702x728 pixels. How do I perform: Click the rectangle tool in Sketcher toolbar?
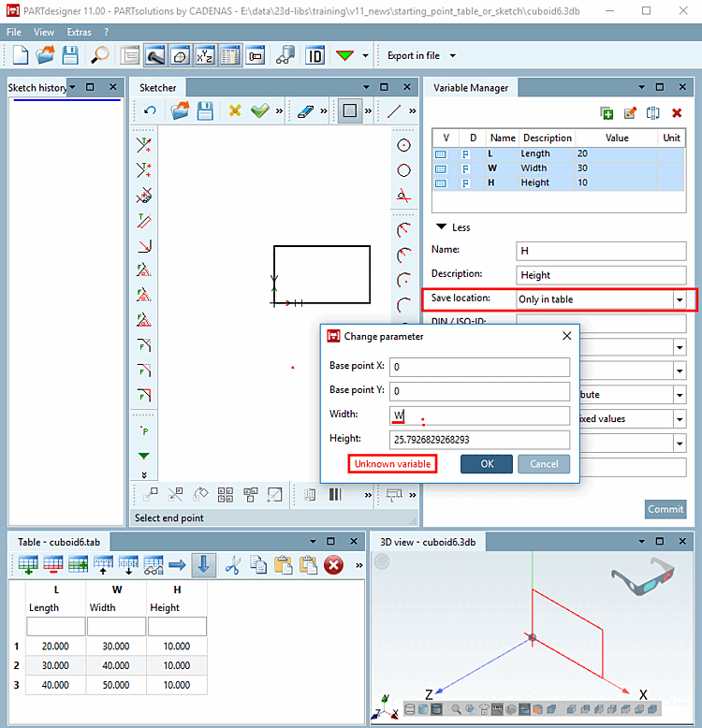point(350,111)
